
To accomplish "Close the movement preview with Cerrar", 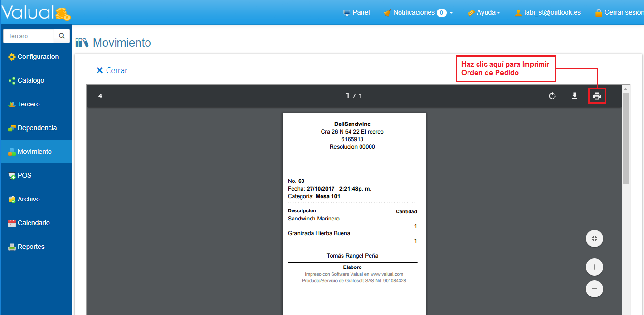I will click(112, 71).
